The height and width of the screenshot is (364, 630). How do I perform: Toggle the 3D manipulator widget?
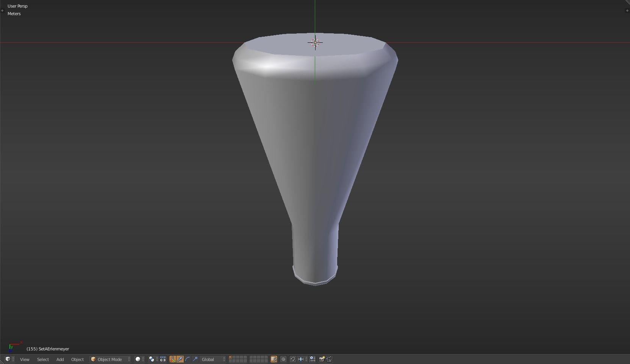pyautogui.click(x=172, y=359)
